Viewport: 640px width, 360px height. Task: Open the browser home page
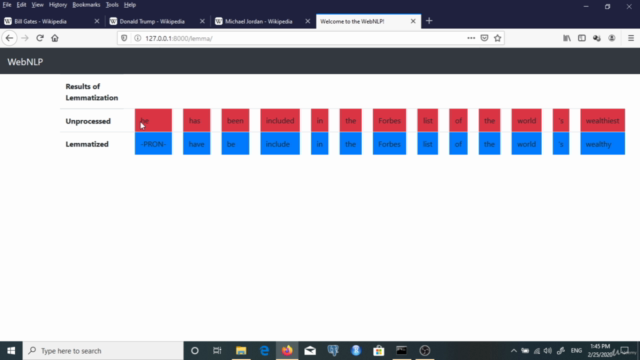click(x=55, y=38)
